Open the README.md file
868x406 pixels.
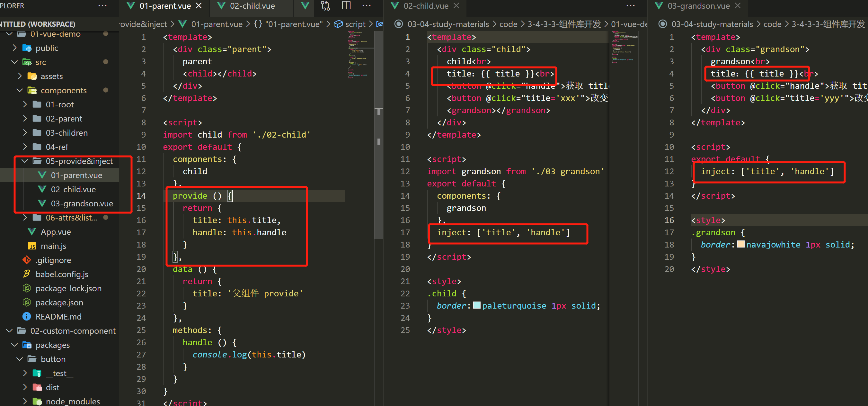(x=58, y=317)
